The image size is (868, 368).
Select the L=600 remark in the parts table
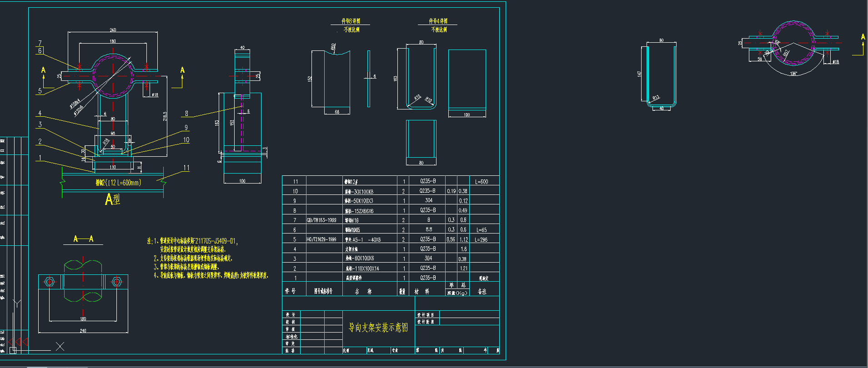tap(482, 182)
